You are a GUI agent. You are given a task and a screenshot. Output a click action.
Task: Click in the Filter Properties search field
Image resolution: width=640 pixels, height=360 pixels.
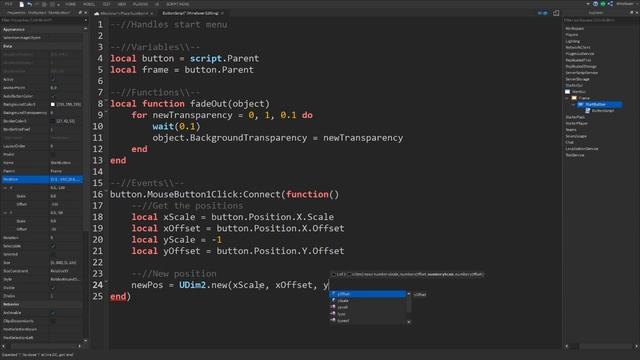[43, 20]
